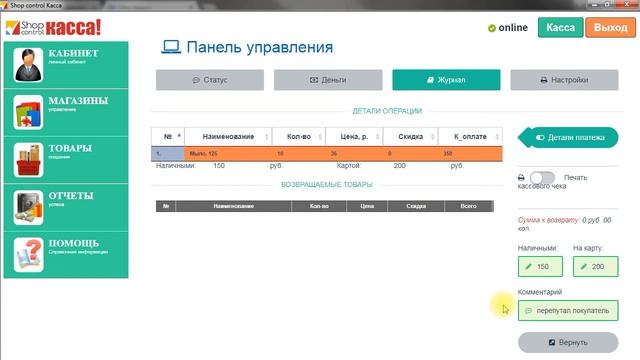Open the Помощь question mark icon

pos(28,255)
